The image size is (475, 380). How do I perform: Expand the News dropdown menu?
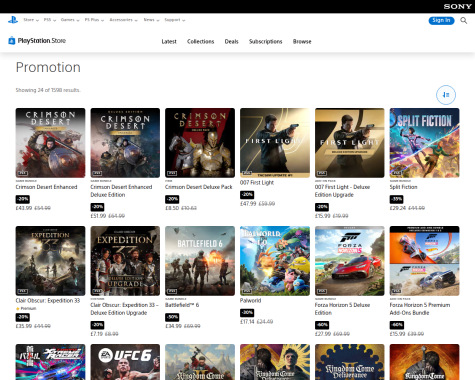click(151, 20)
